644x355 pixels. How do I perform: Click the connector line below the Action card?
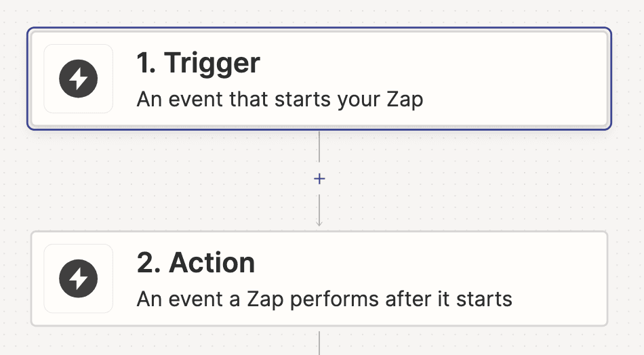point(319,342)
